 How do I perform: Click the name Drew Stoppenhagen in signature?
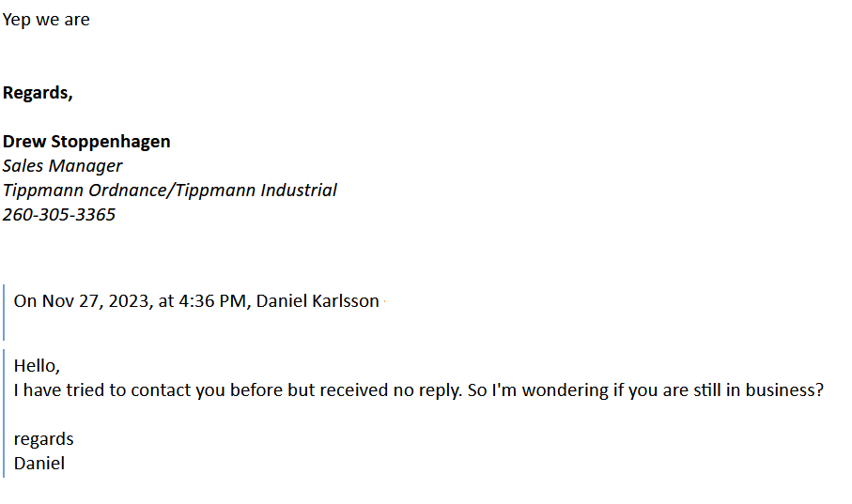point(86,142)
